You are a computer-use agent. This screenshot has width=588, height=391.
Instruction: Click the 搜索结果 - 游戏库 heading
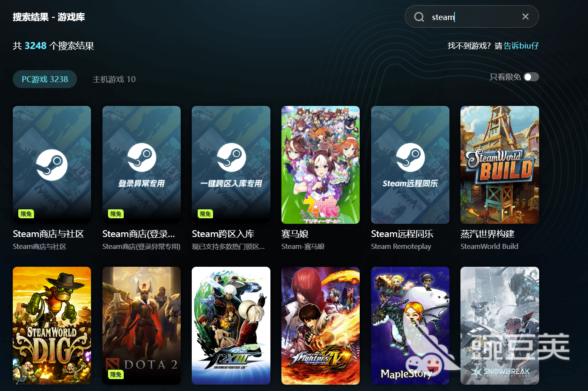click(x=49, y=17)
